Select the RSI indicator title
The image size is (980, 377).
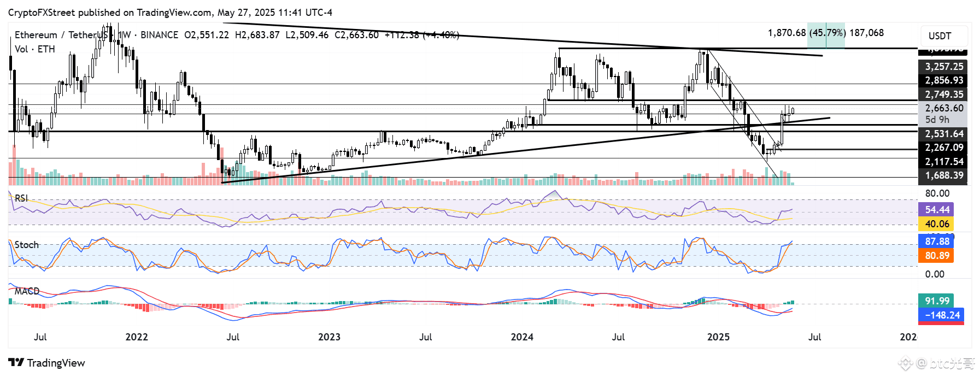(x=21, y=198)
